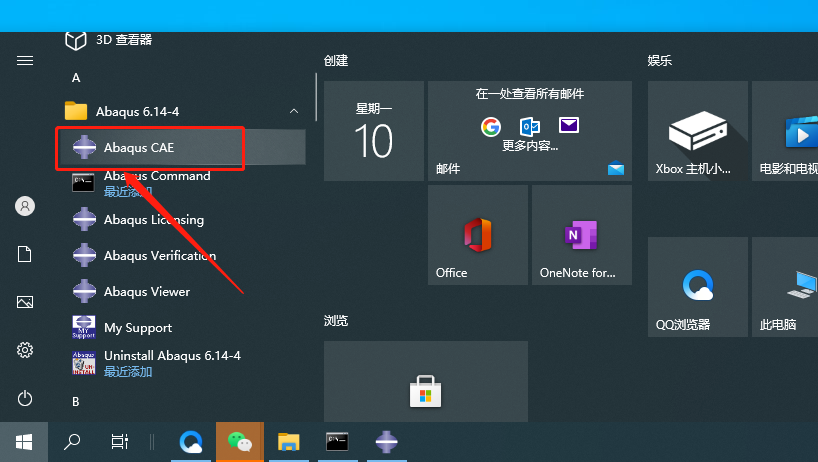Select Uninstall Abaqus 6.14-4
The width and height of the screenshot is (818, 462).
(x=181, y=363)
